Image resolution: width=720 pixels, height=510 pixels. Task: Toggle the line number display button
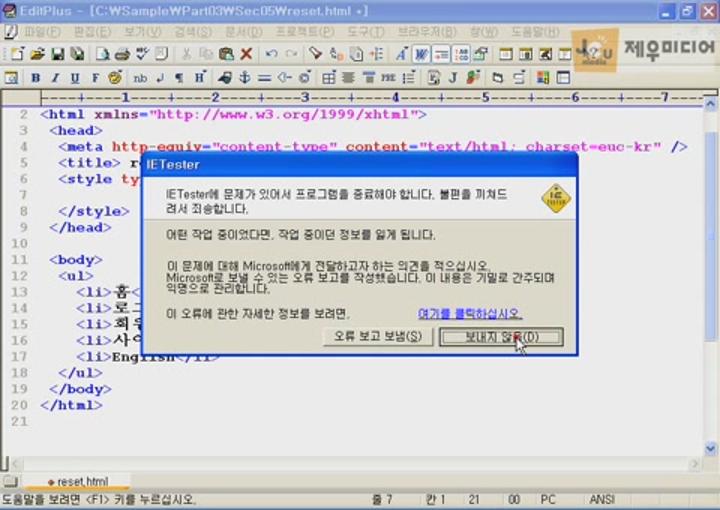(461, 54)
